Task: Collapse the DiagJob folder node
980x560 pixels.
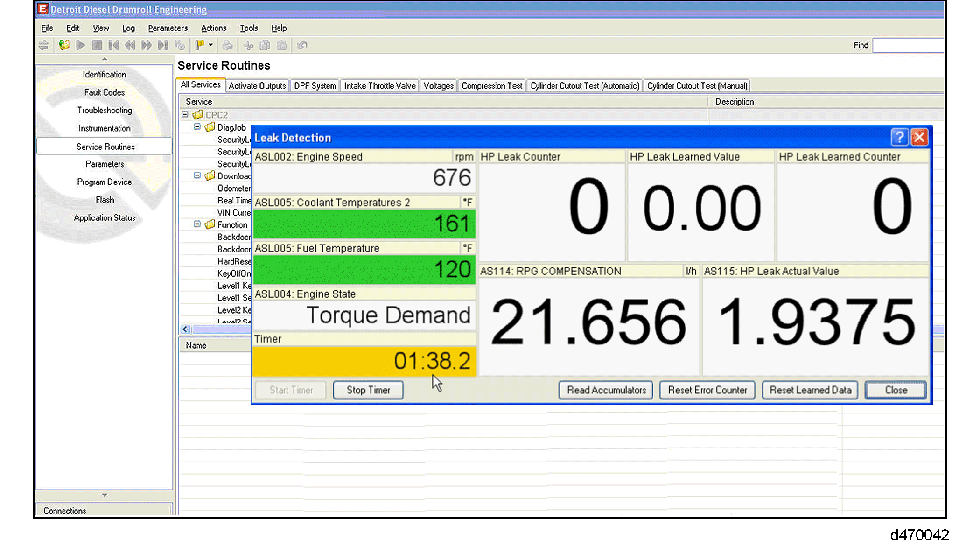Action: coord(197,127)
